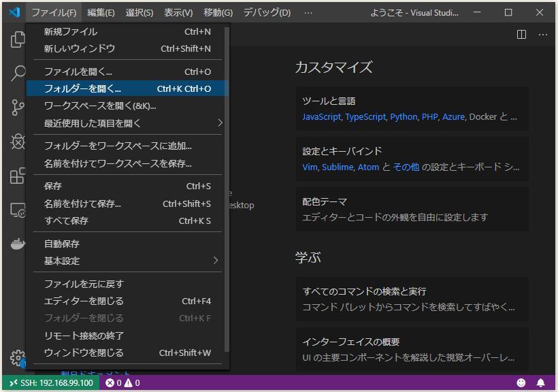Minimize the VS Code window
This screenshot has width=558, height=392.
pos(477,12)
